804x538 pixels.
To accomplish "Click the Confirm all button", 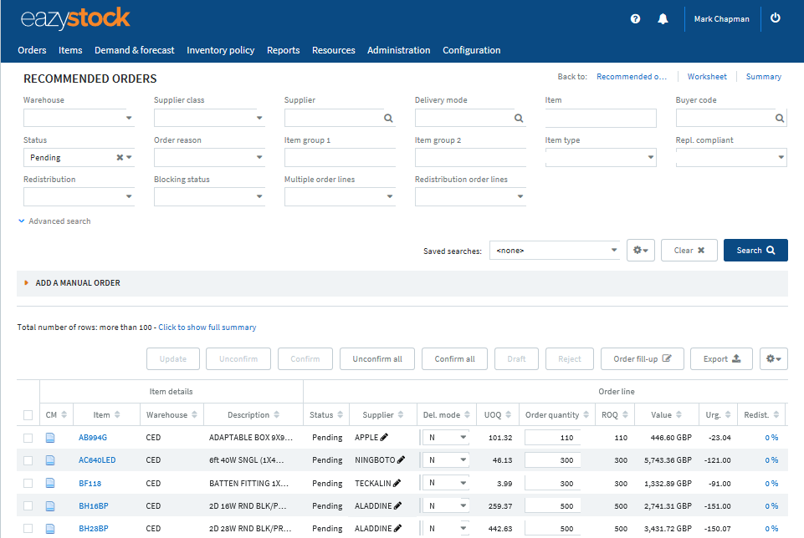I will (x=454, y=359).
